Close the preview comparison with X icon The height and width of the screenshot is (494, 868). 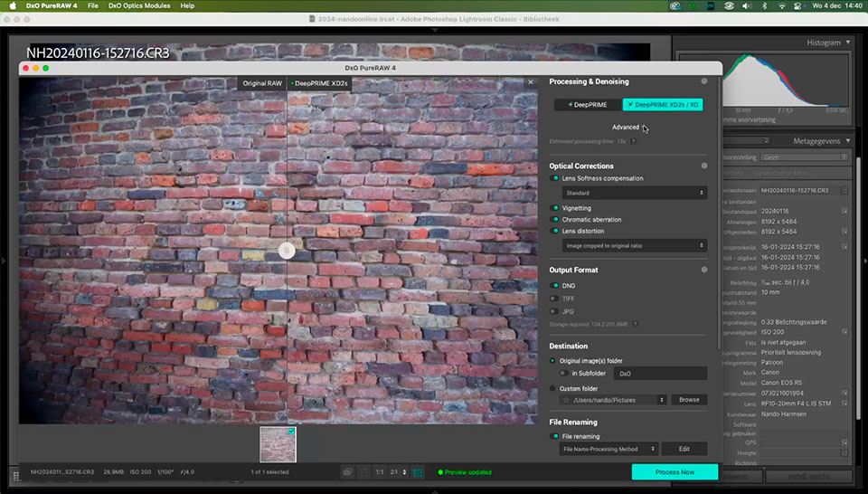point(531,82)
